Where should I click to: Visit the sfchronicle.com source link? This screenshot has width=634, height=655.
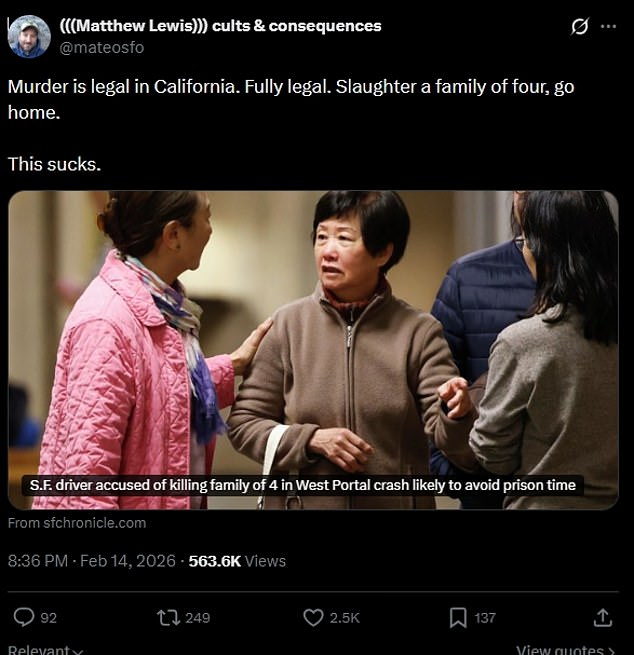(77, 523)
